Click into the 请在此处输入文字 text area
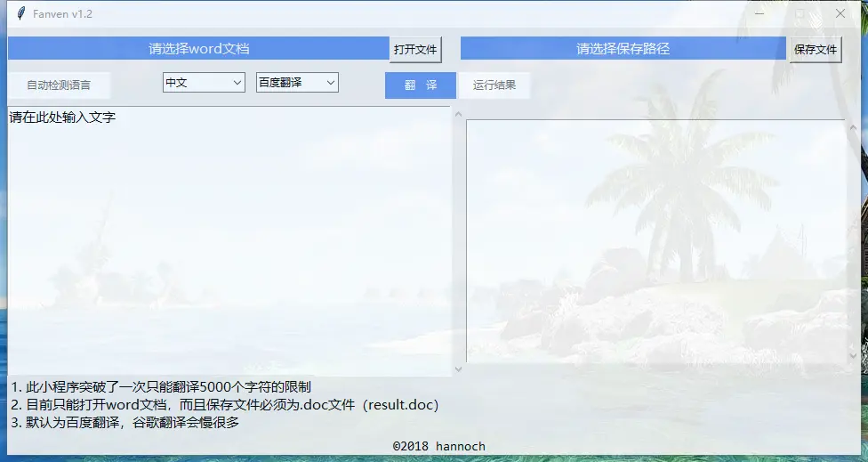The height and width of the screenshot is (462, 868). 229,241
